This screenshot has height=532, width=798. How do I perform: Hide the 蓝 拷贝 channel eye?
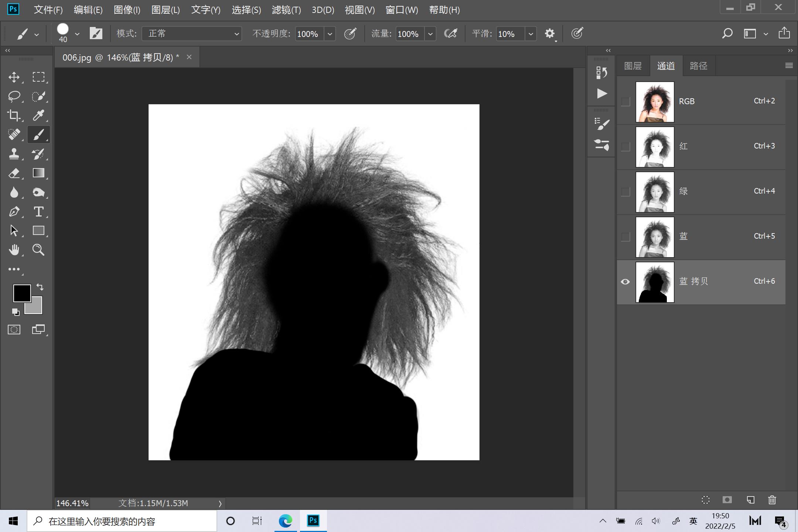pos(625,282)
